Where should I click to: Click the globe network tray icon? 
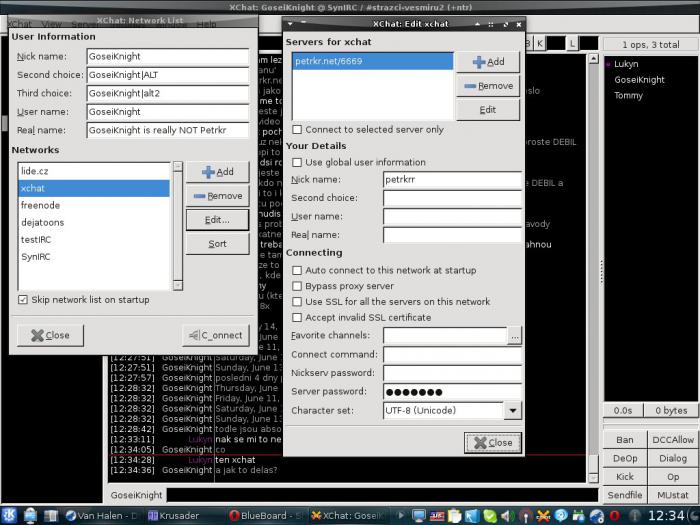pyautogui.click(x=596, y=516)
